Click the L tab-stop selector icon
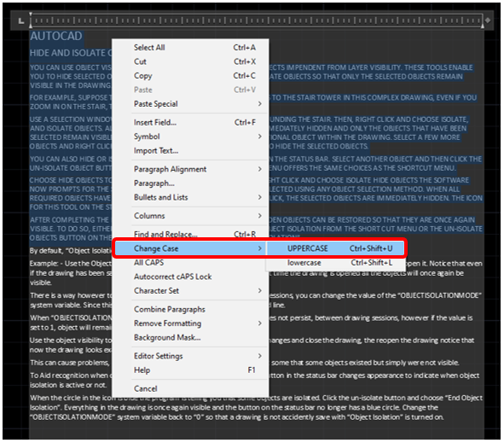This screenshot has height=443, width=504. point(21,20)
